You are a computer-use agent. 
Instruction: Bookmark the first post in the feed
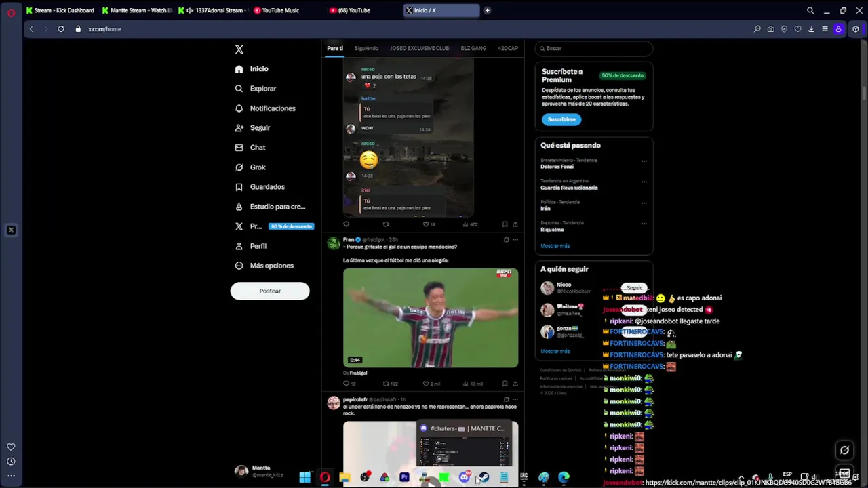pyautogui.click(x=505, y=224)
